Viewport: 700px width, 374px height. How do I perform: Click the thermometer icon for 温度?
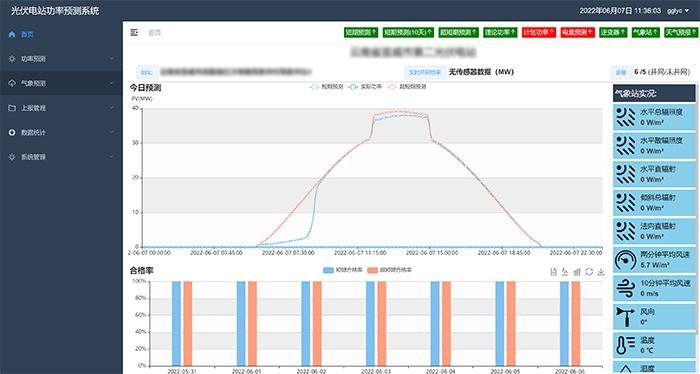625,345
